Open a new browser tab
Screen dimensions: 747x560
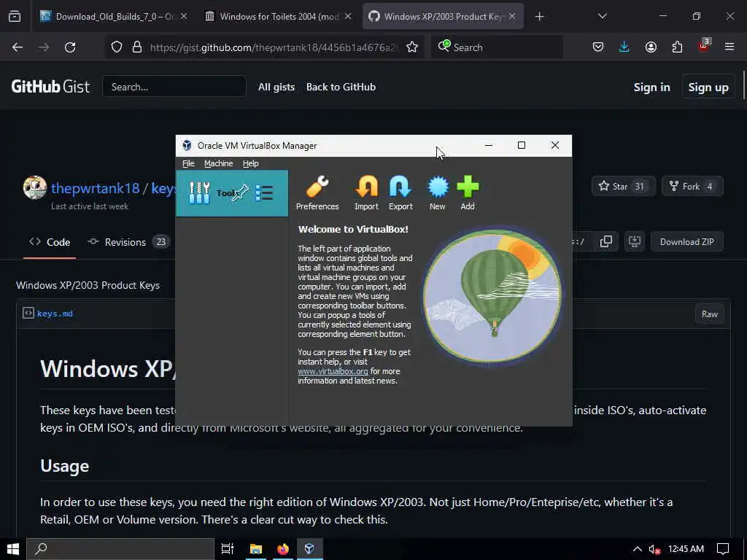pyautogui.click(x=539, y=17)
